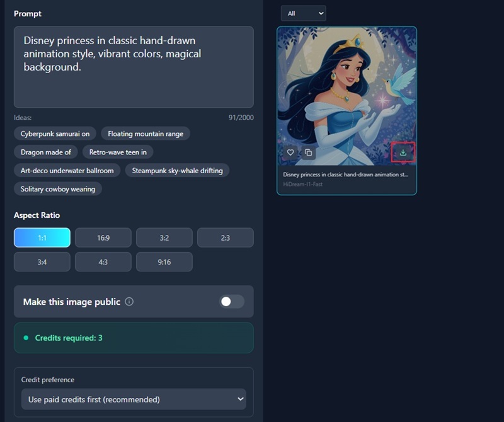
Task: Select the 4:3 aspect ratio option
Action: (x=103, y=261)
